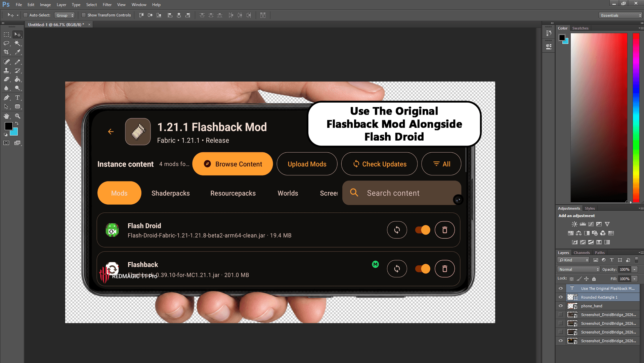644x363 pixels.
Task: Hide the Rounded Rectangle 1 layer
Action: coord(560,297)
